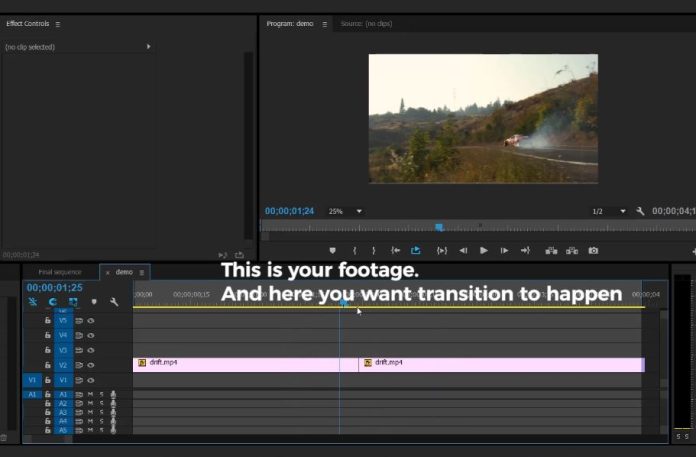This screenshot has width=696, height=457.
Task: Hide video track V2 with eye icon
Action: 91,365
